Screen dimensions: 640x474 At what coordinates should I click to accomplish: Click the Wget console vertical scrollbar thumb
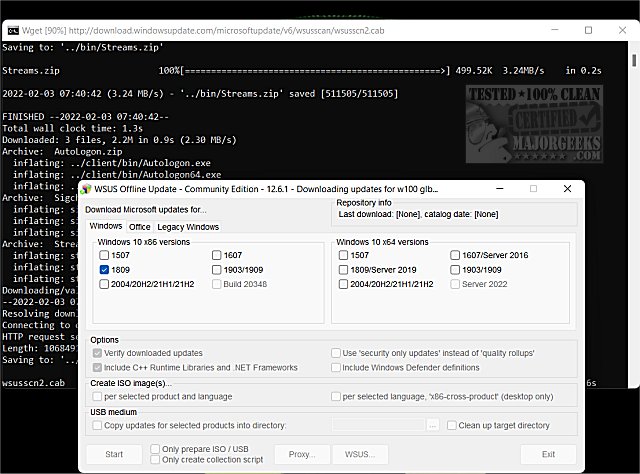click(x=634, y=60)
